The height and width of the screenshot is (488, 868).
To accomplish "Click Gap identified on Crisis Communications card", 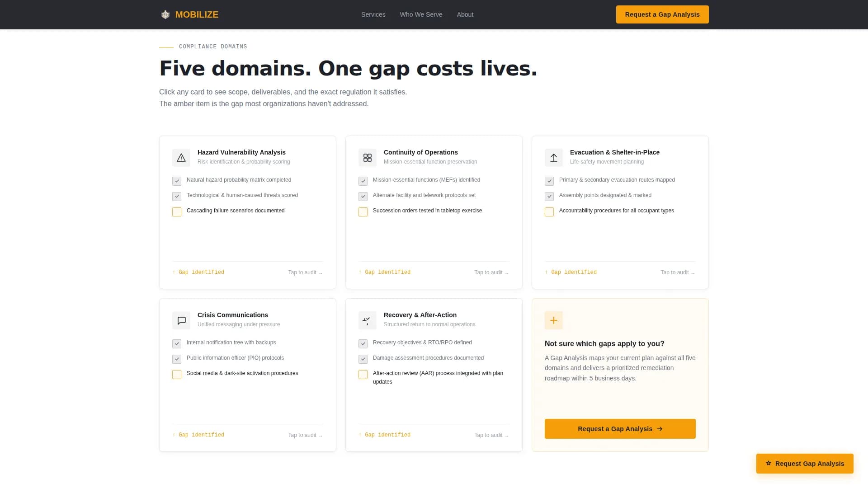I will pyautogui.click(x=198, y=435).
